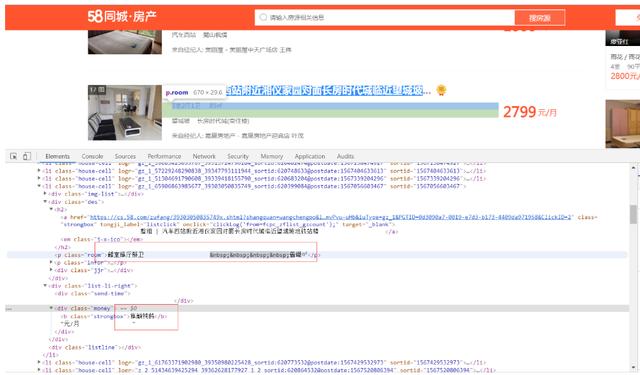Open the Security tab

[238, 156]
